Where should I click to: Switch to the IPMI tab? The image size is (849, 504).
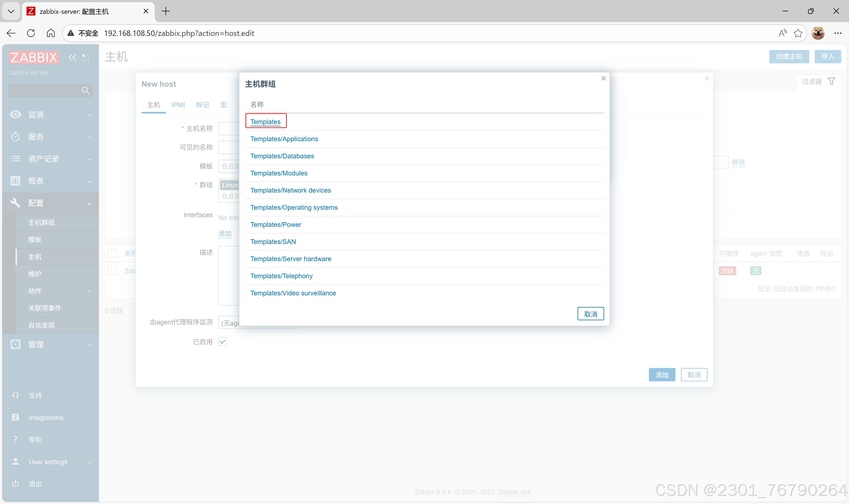[x=178, y=105]
